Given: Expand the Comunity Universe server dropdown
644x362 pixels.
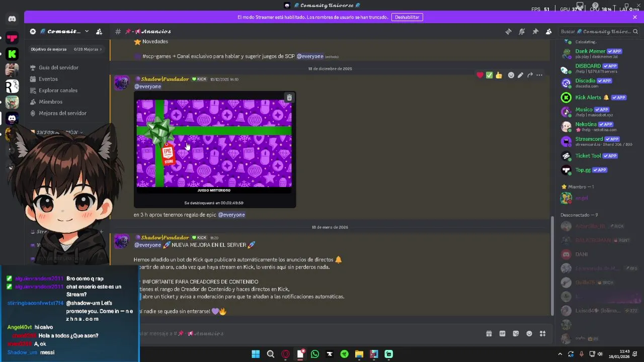Looking at the screenshot, I should [87, 31].
